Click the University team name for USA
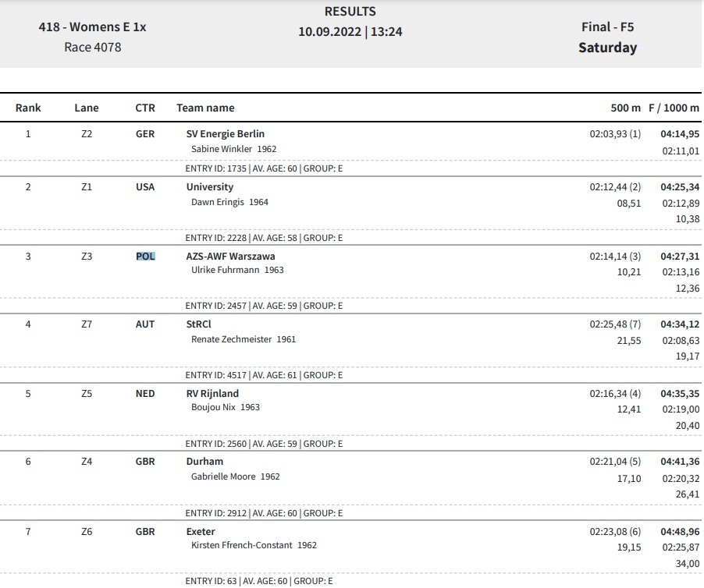This screenshot has height=588, width=704. pos(210,187)
